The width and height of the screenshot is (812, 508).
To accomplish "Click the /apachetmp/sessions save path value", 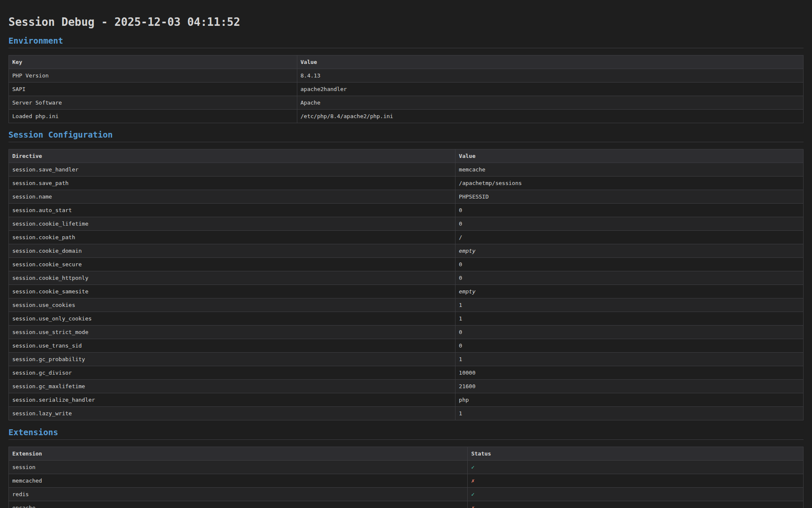I will [x=490, y=183].
